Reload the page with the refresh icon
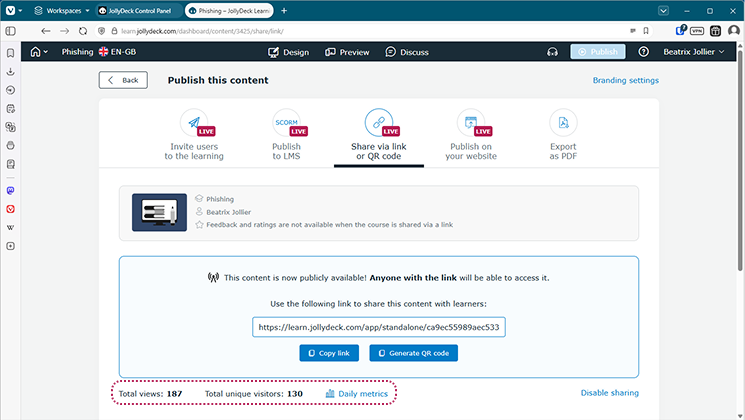 tap(83, 31)
